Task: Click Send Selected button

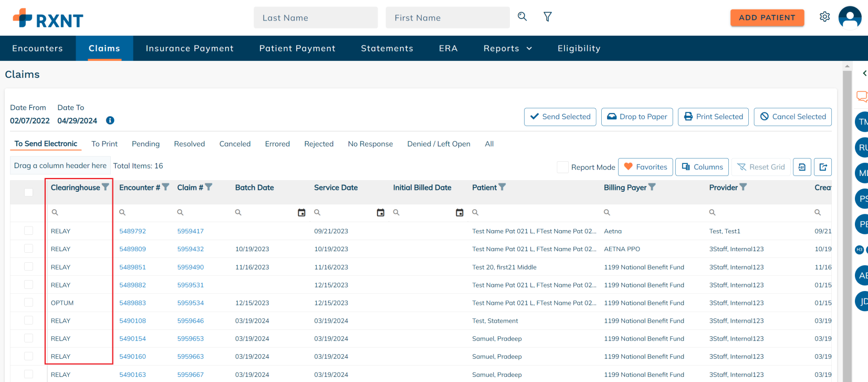Action: pyautogui.click(x=560, y=117)
